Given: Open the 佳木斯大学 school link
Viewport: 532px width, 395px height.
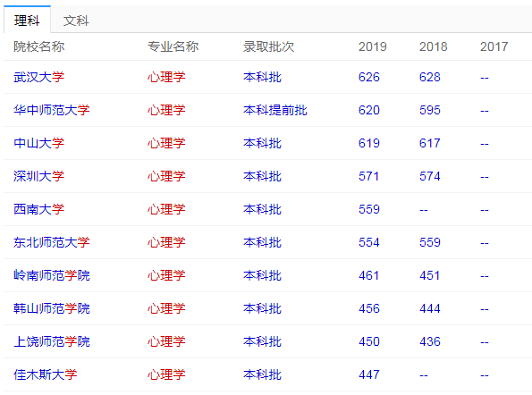Looking at the screenshot, I should coord(45,374).
